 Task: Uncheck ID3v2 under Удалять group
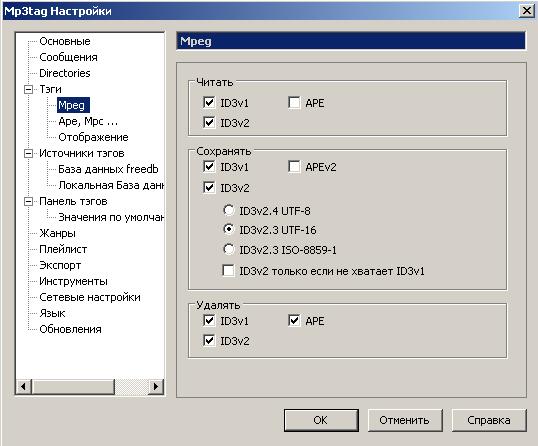(209, 340)
